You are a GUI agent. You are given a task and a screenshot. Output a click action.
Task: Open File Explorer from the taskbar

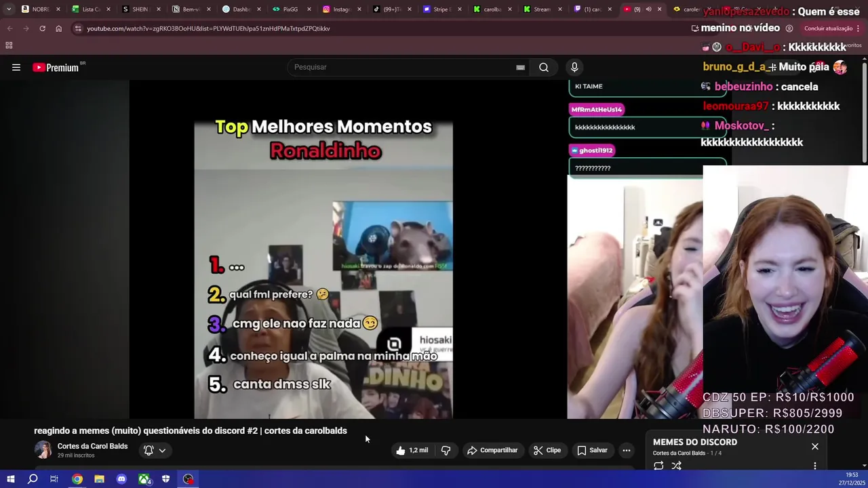coord(99,479)
